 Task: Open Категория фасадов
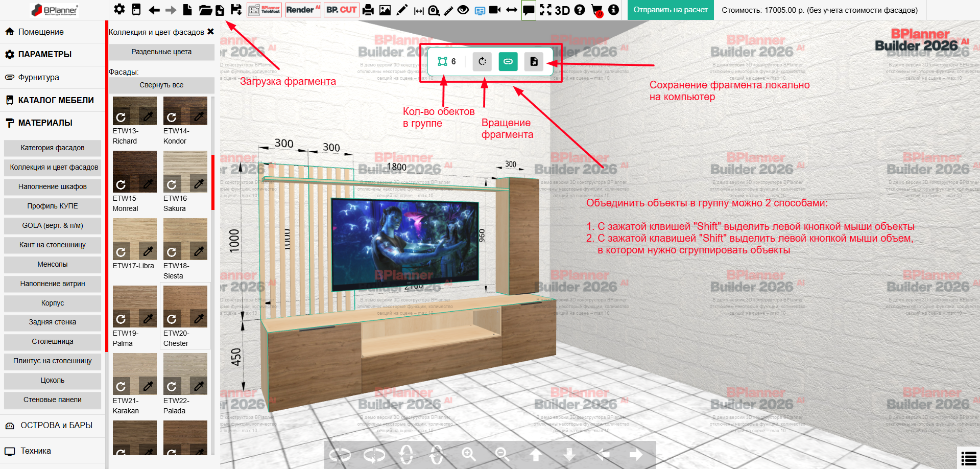pos(53,148)
